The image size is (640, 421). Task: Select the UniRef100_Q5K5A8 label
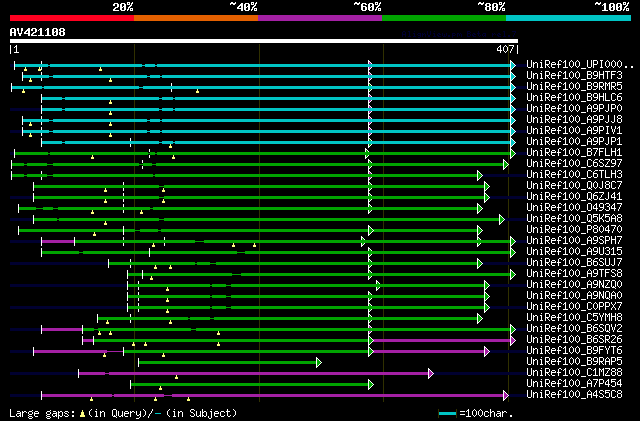click(574, 219)
